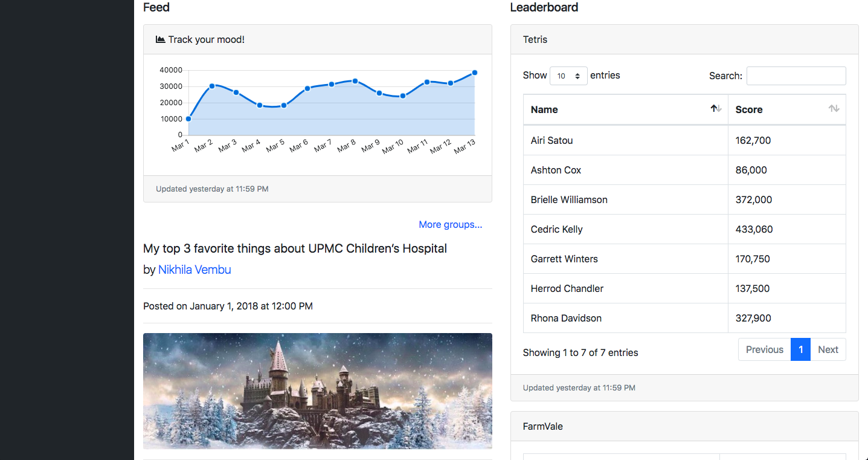Click the Score column header
868x460 pixels.
coord(787,109)
